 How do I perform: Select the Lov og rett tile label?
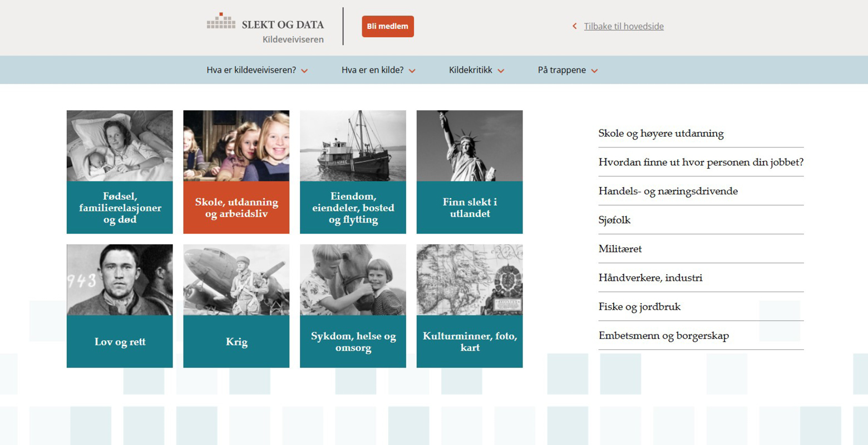click(x=120, y=342)
